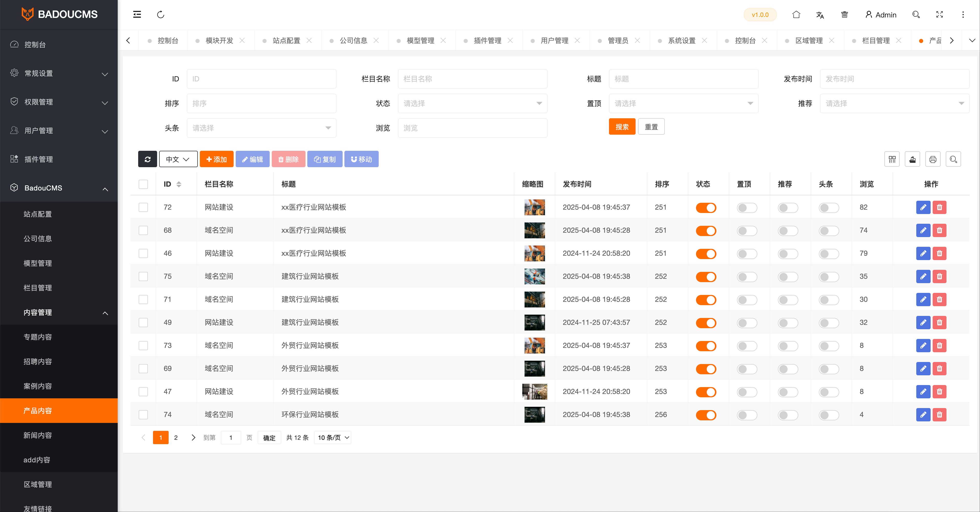The image size is (980, 512).
Task: Clear cache via the trash icon
Action: pyautogui.click(x=844, y=15)
